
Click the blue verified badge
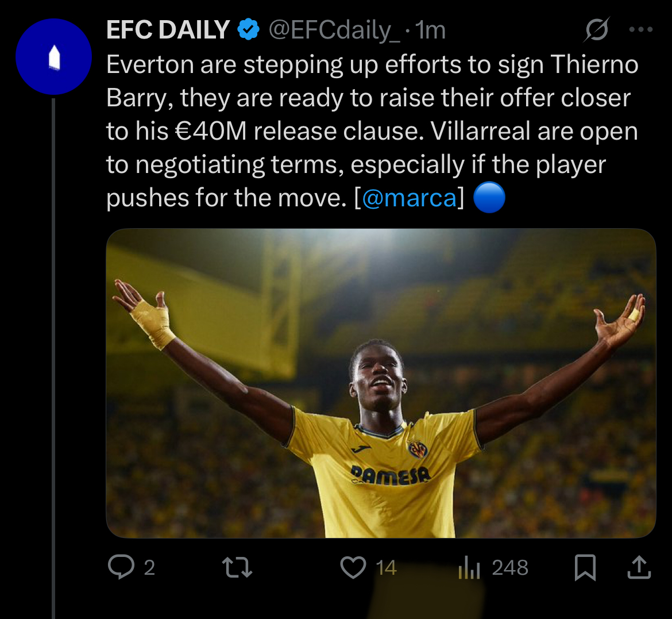(x=248, y=30)
